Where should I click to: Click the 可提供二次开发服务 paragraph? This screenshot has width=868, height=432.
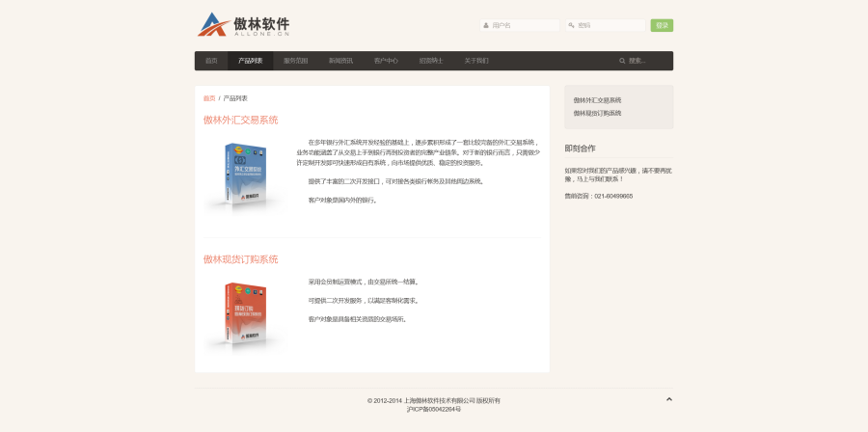tap(364, 301)
